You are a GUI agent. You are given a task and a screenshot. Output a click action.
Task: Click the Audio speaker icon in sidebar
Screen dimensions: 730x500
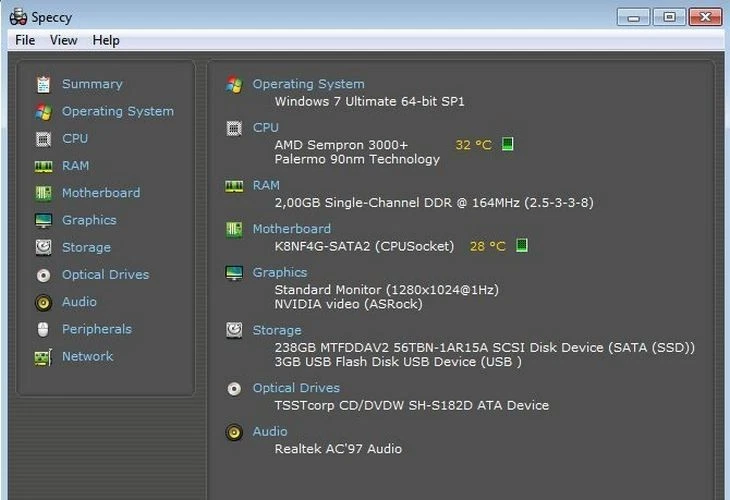pos(43,303)
